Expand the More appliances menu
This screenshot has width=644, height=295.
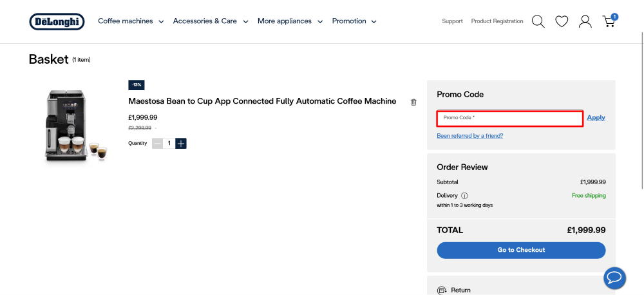[x=290, y=21]
